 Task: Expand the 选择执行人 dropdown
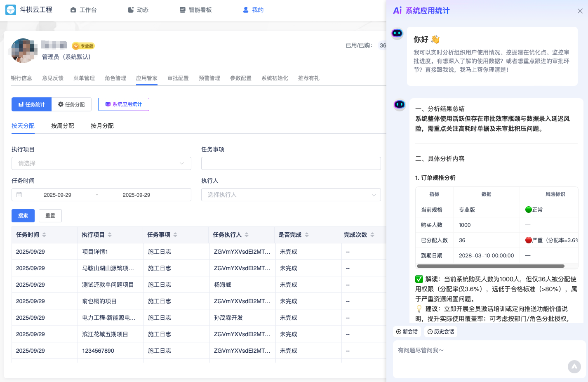(x=291, y=195)
